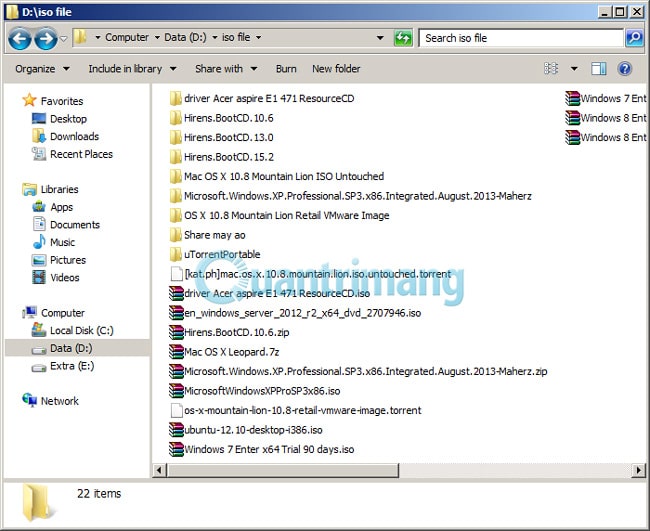Click the horizontal scrollbar right arrow
650x531 pixels.
click(x=638, y=470)
